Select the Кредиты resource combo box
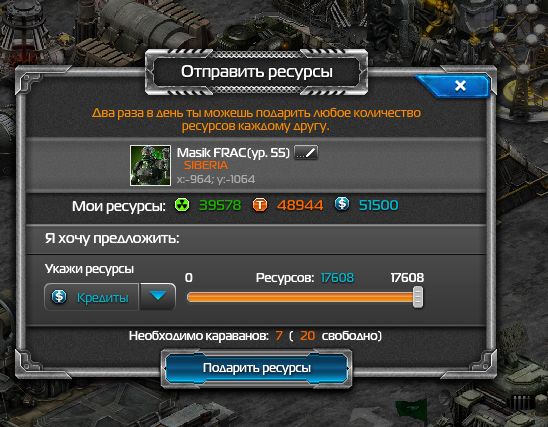The width and height of the screenshot is (548, 427). [110, 297]
